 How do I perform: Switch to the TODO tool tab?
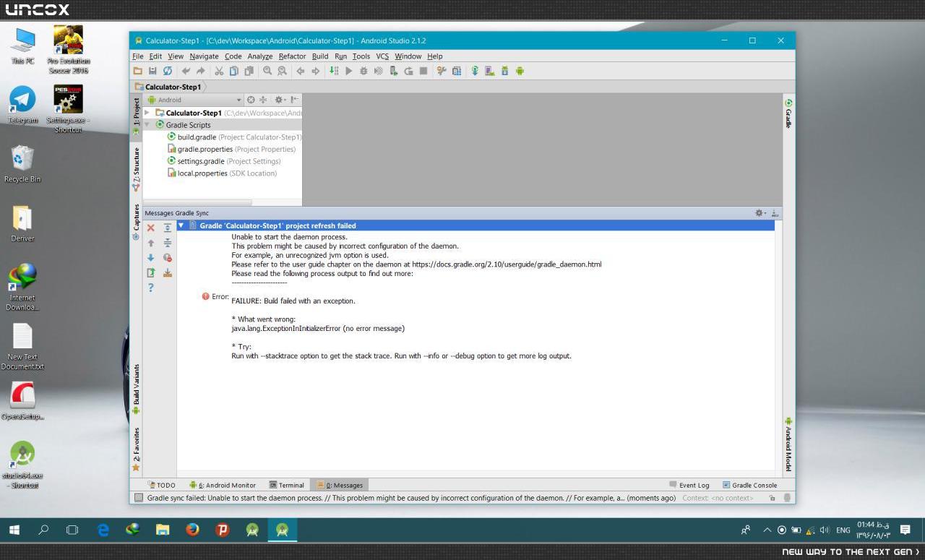(161, 485)
